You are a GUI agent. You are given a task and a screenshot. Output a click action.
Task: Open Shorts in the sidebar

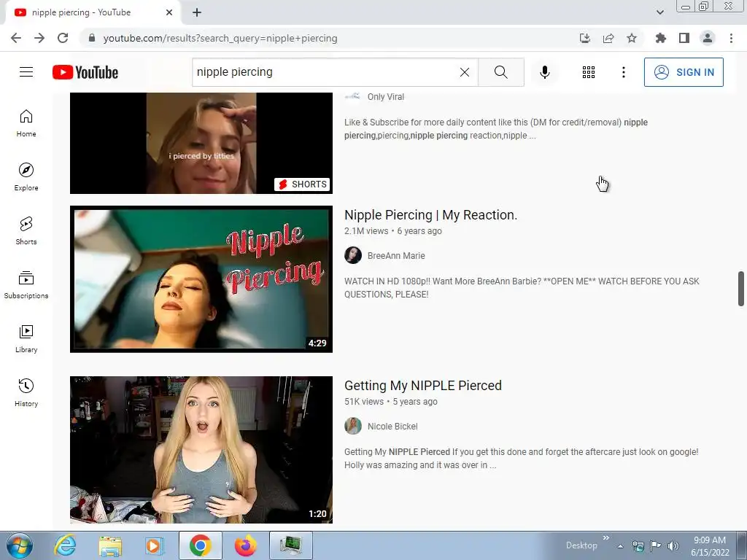[26, 231]
